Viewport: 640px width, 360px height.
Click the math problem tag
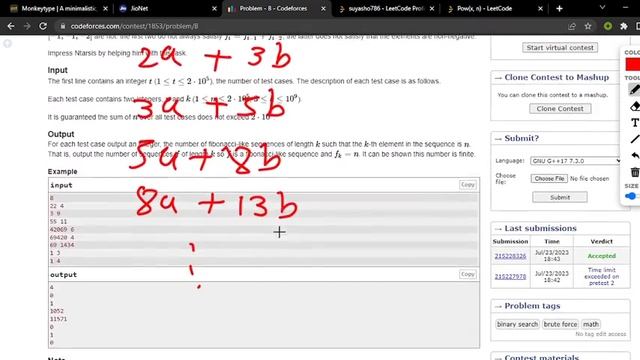591,324
